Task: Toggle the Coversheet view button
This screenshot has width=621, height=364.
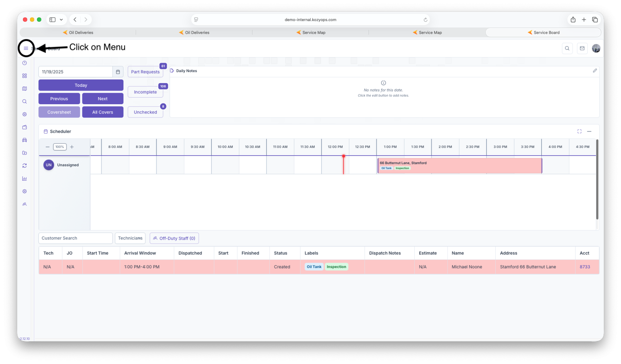Action: click(x=59, y=112)
